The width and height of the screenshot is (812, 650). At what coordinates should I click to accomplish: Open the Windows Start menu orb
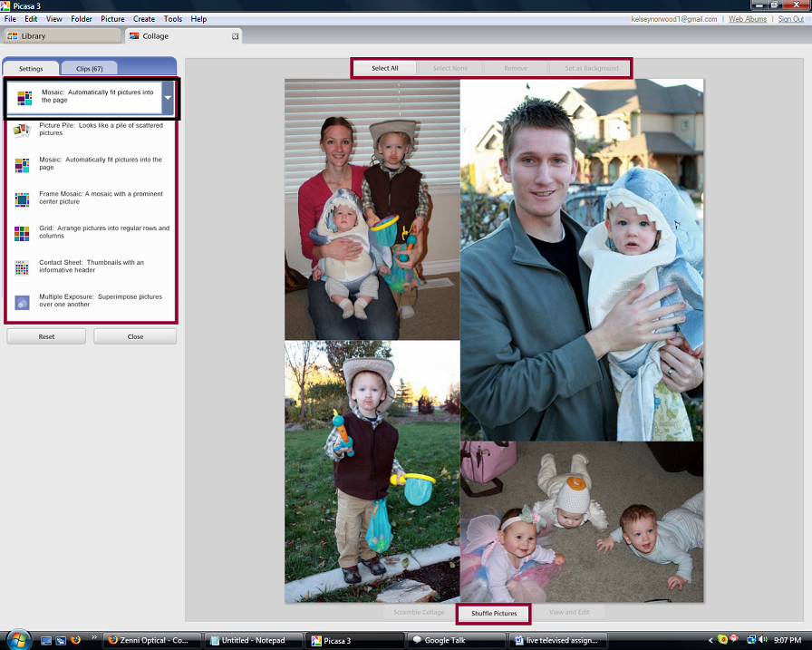tap(18, 639)
